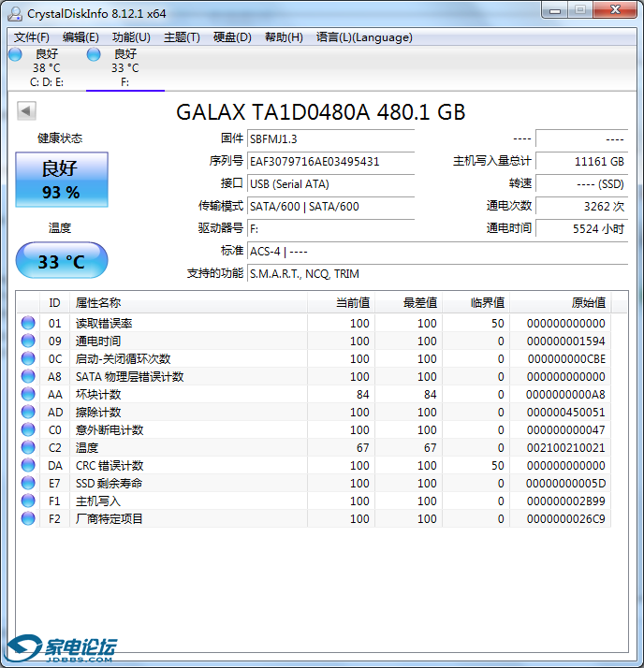644x668 pixels.
Task: Click the status orb in row AA 坏块计数
Action: 28,394
